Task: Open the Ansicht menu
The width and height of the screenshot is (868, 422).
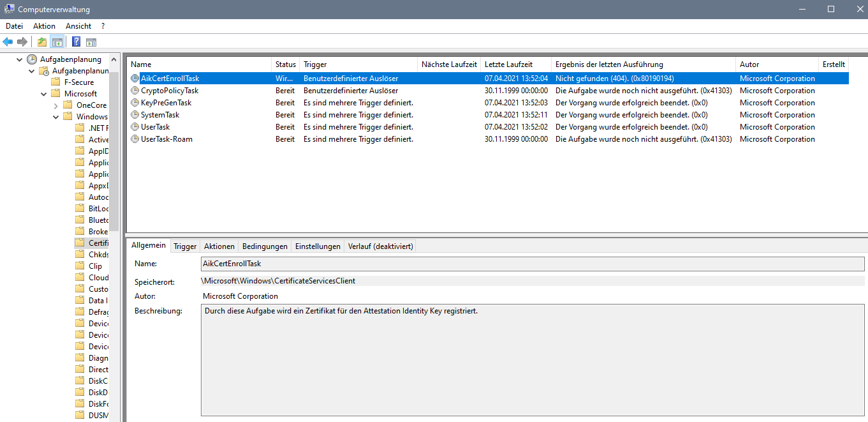Action: click(78, 26)
